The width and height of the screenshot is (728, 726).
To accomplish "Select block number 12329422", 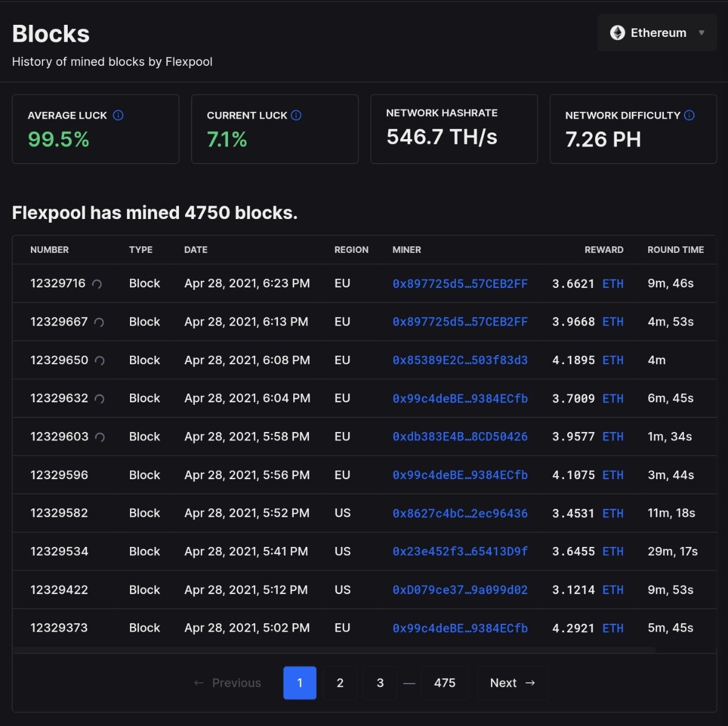I will tap(59, 590).
